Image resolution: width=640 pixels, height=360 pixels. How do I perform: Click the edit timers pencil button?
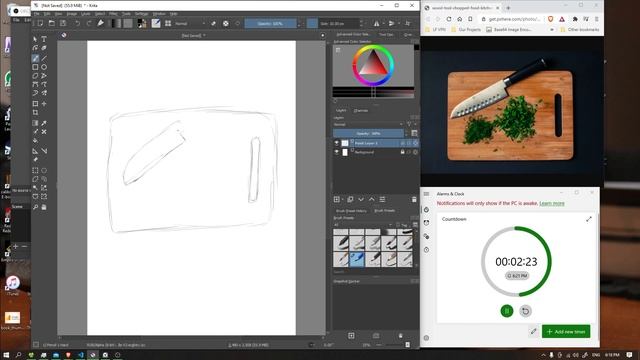pos(533,331)
